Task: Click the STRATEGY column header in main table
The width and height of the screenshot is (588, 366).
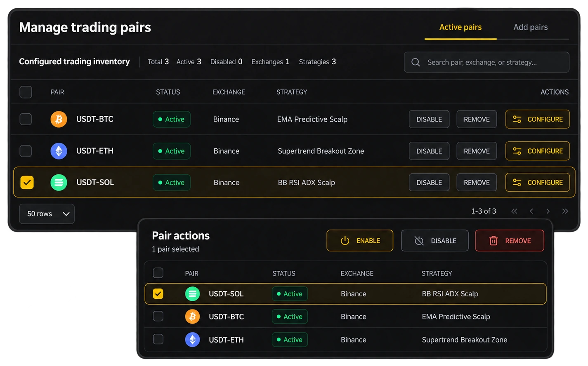Action: click(x=292, y=92)
